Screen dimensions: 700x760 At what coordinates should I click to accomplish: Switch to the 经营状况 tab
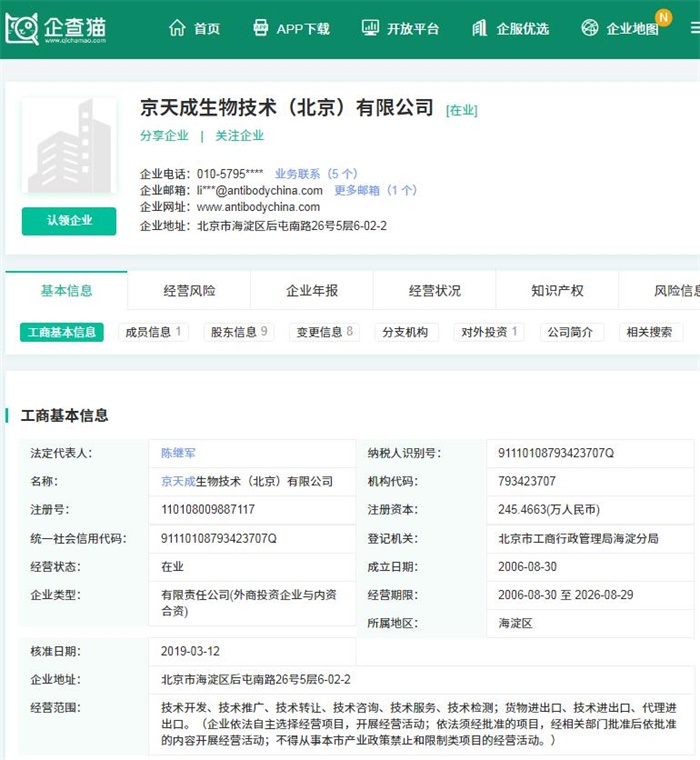click(x=434, y=290)
